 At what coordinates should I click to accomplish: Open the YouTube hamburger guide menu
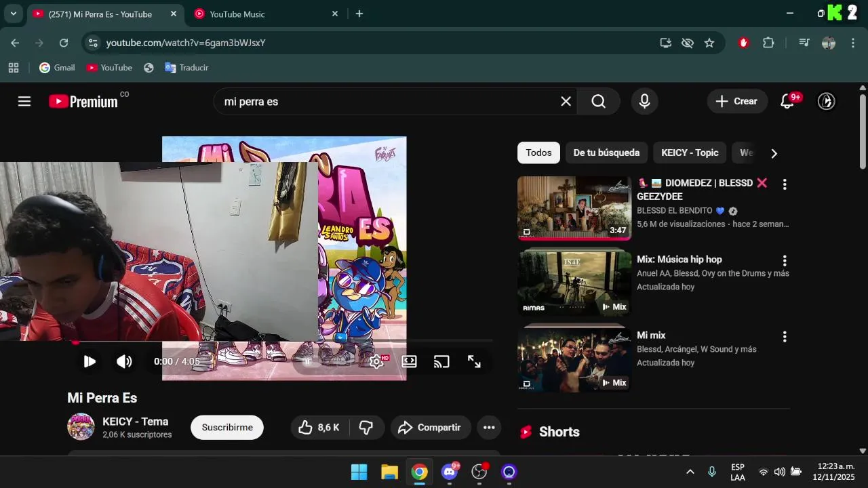24,102
